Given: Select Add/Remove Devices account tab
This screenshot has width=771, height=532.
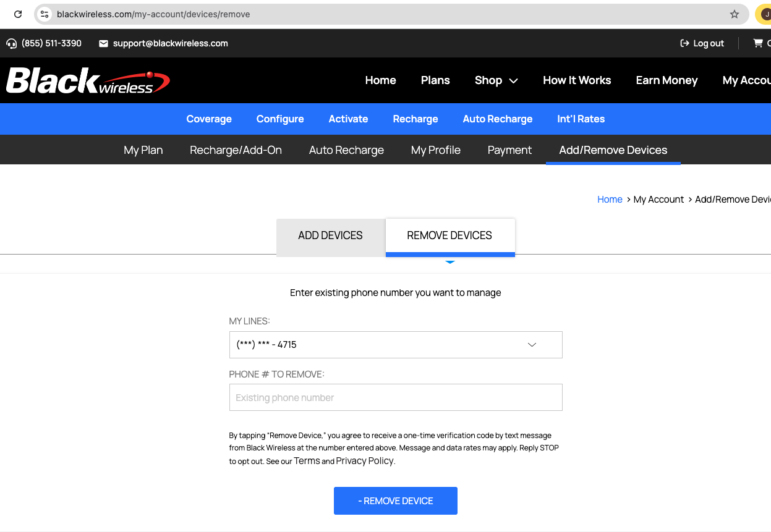Looking at the screenshot, I should point(613,150).
